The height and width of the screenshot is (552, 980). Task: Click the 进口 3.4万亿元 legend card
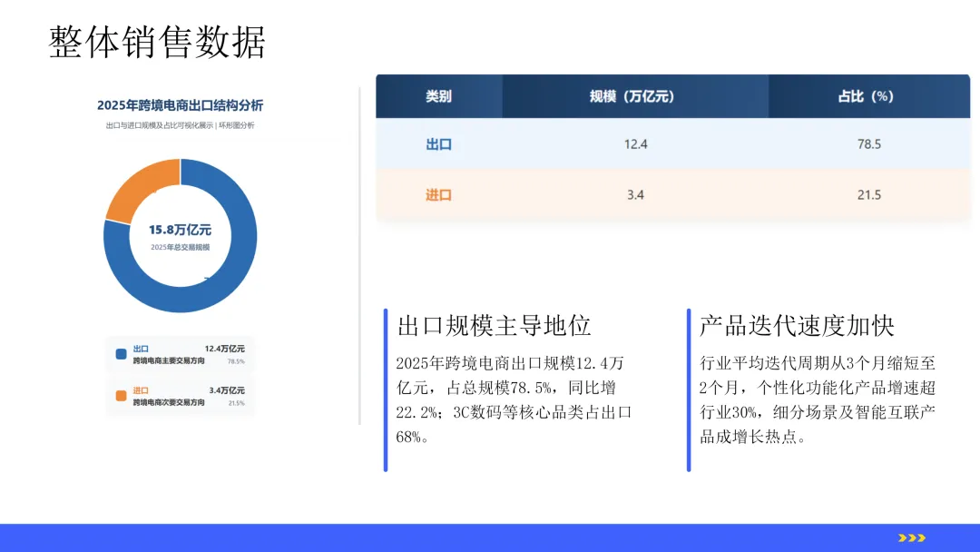tap(180, 396)
